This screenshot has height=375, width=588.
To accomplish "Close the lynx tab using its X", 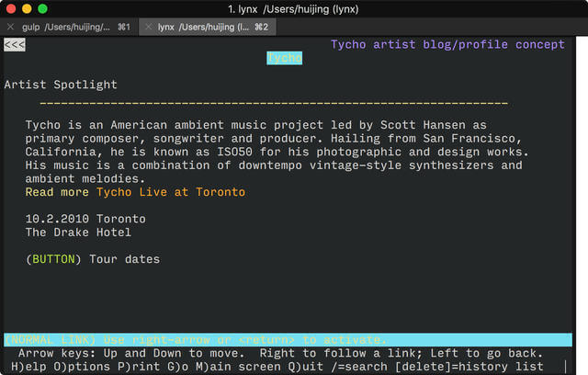I will [x=149, y=27].
